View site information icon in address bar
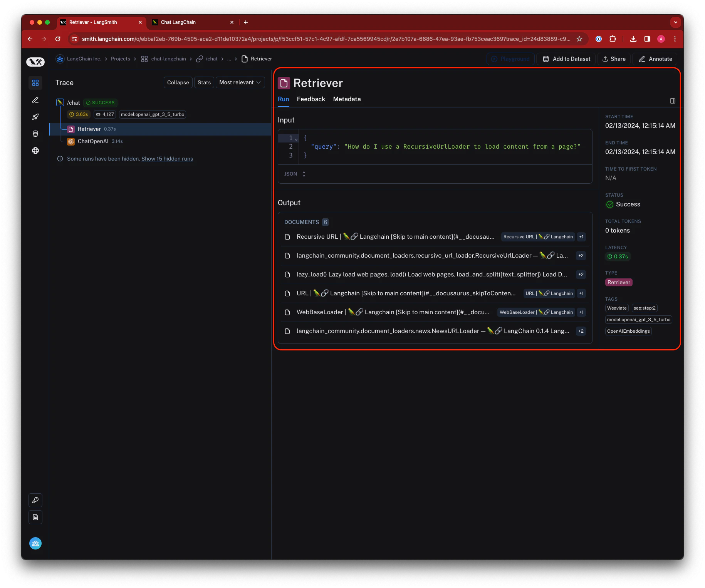Screen dimensions: 705x588 (x=75, y=39)
